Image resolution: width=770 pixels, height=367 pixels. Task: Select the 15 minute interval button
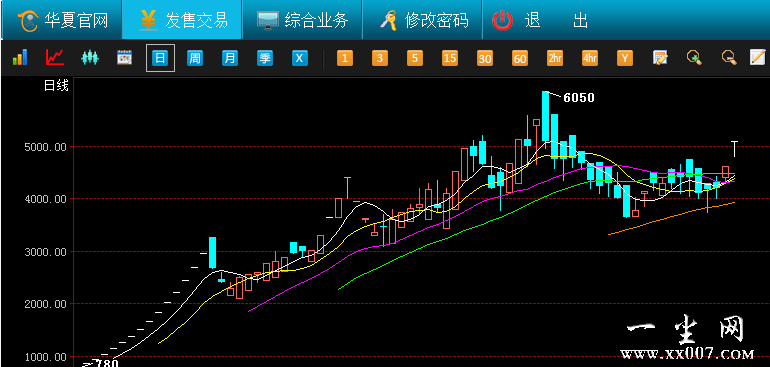[x=450, y=58]
